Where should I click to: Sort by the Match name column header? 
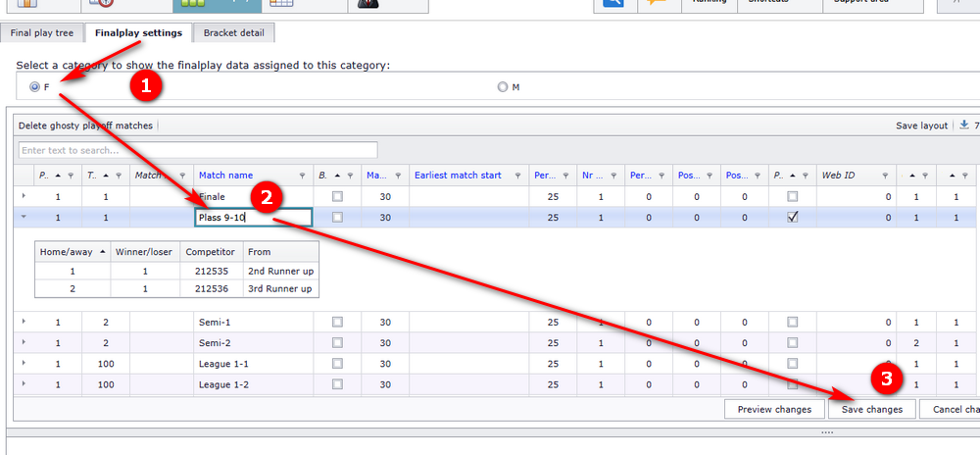pyautogui.click(x=225, y=176)
